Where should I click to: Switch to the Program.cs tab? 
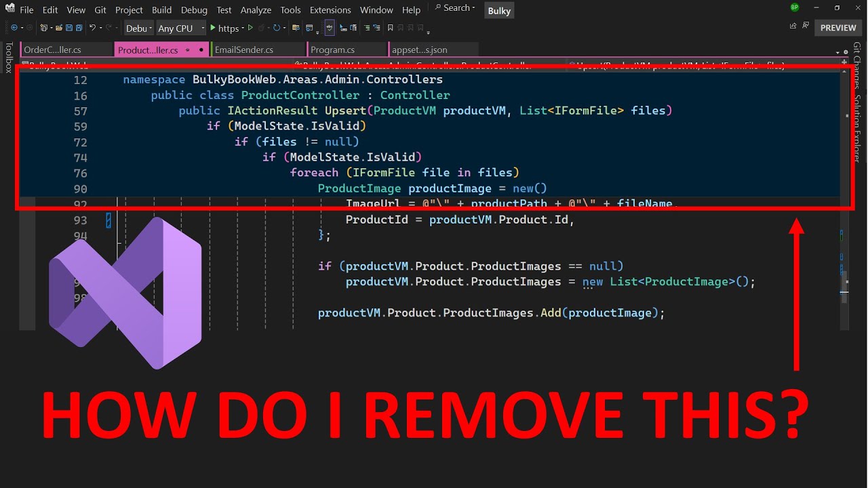point(346,49)
